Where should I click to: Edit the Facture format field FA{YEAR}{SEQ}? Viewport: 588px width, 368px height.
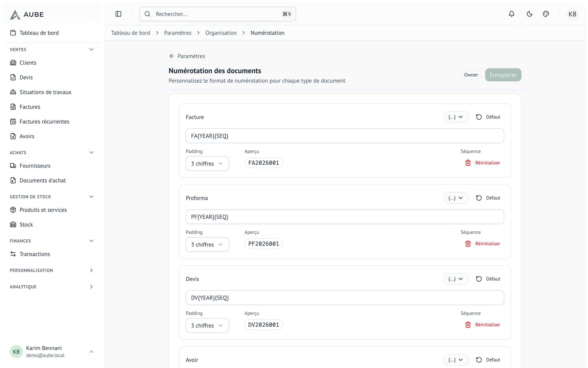coord(345,136)
